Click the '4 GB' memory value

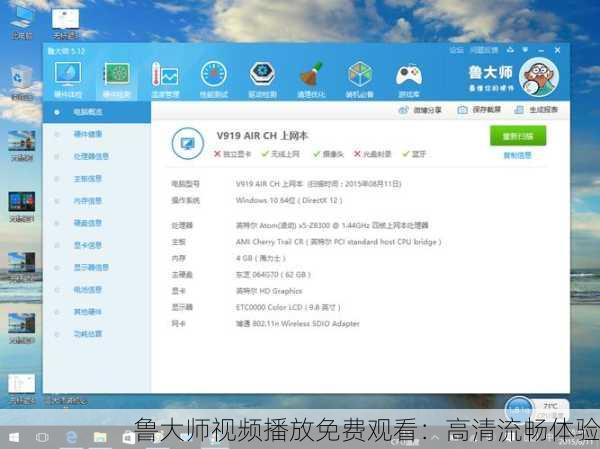(261, 258)
